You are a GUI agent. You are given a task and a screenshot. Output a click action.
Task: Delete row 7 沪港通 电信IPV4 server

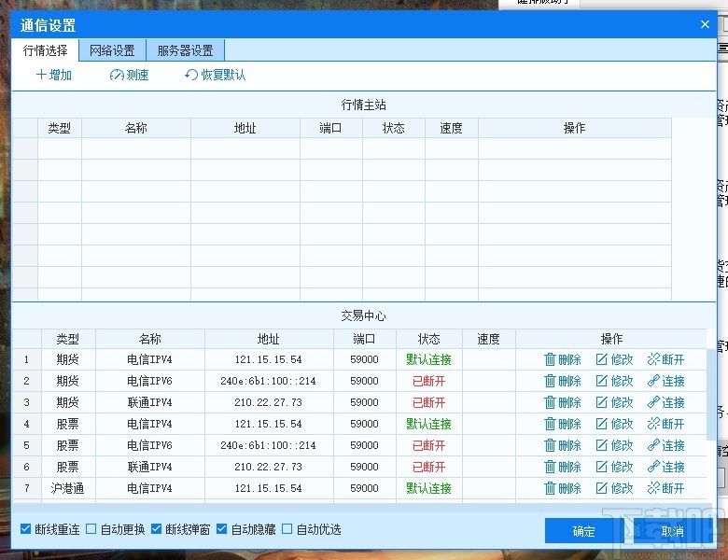(x=563, y=488)
